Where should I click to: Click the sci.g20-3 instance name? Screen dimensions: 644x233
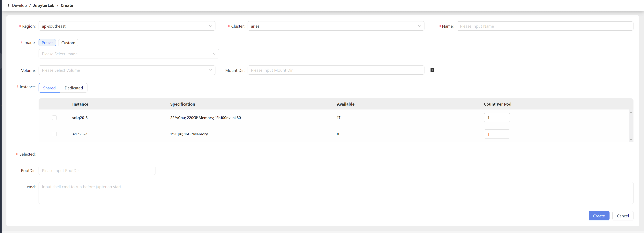coord(80,117)
